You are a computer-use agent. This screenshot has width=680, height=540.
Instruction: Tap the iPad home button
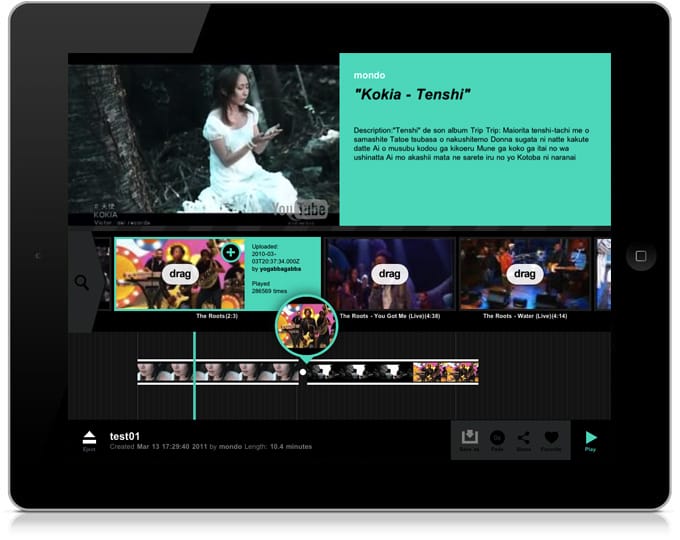click(641, 256)
